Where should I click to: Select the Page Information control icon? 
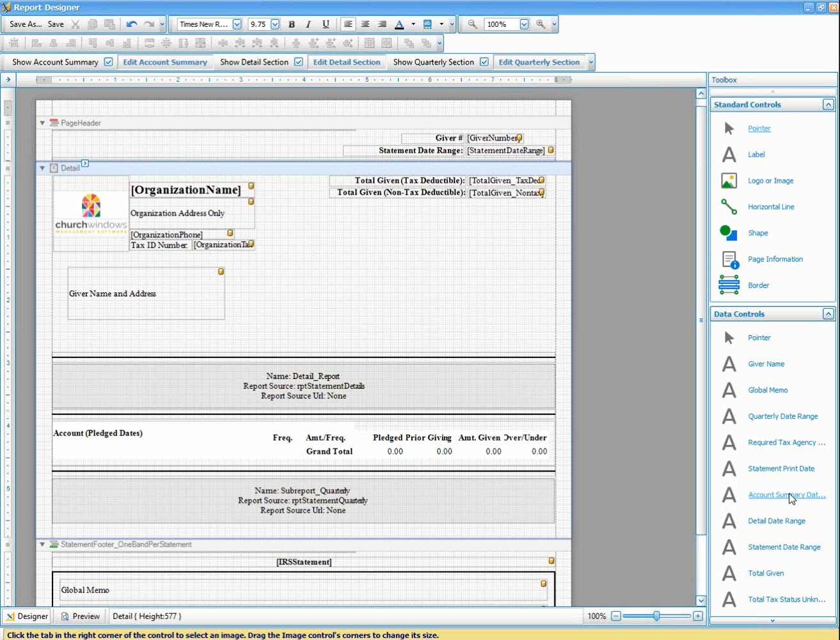click(729, 260)
